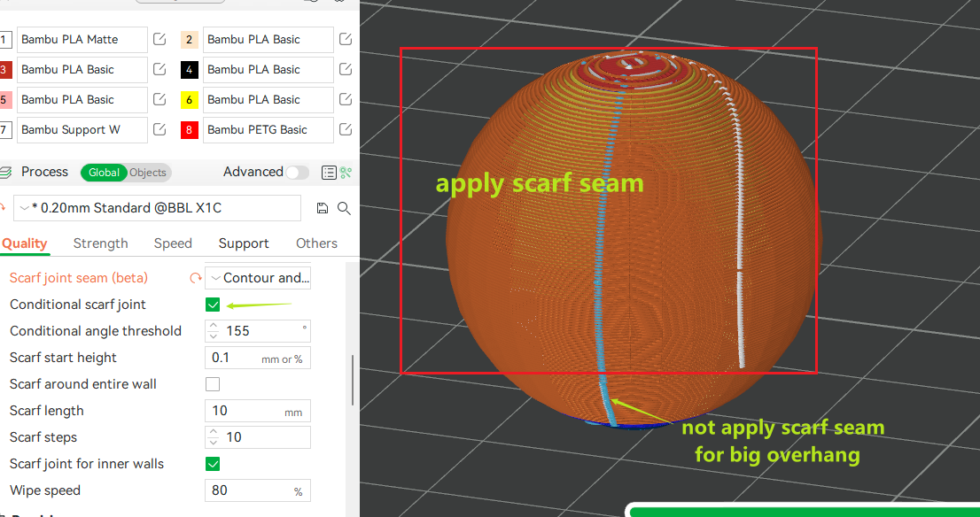Edit filament 5 Bambu PLA Basic preset
This screenshot has width=980, height=517.
tap(159, 99)
